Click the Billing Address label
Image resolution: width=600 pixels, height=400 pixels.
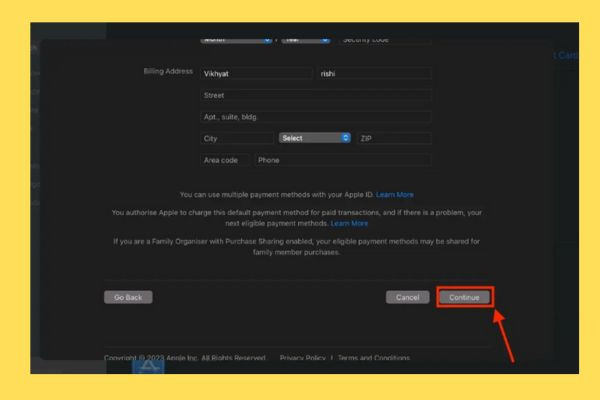(x=168, y=71)
